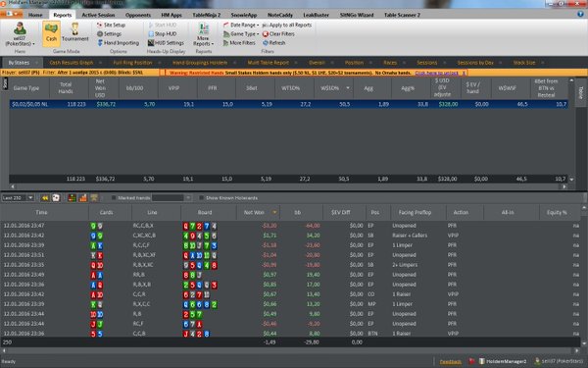The height and width of the screenshot is (368, 588).
Task: Switch to the Opponents ribbon tab
Action: coord(138,15)
